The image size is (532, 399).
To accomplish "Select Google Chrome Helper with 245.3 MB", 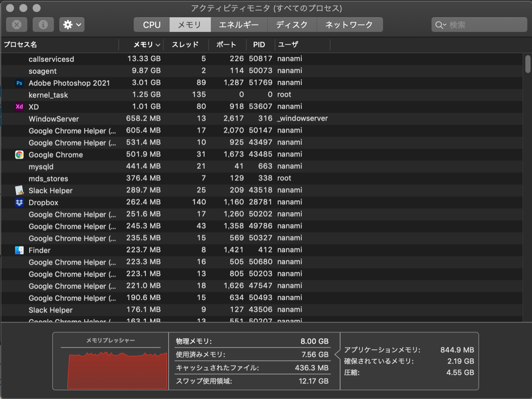I will click(262, 226).
